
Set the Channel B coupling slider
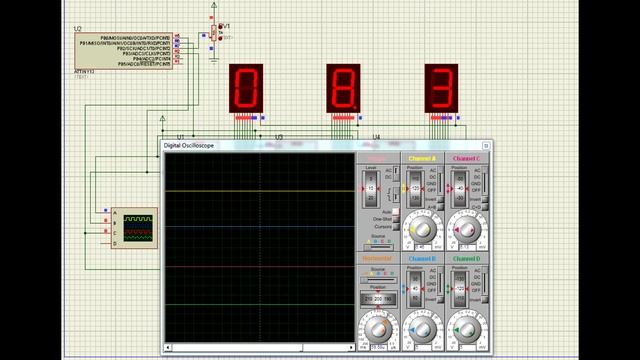tap(441, 282)
